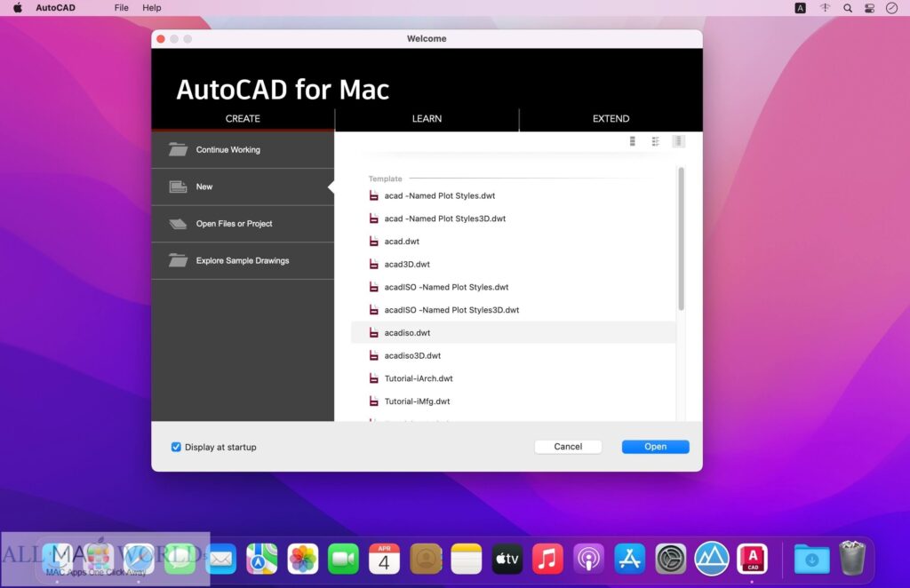Select the acad.dwt template icon
Screen dimensions: 910x588
pos(373,241)
